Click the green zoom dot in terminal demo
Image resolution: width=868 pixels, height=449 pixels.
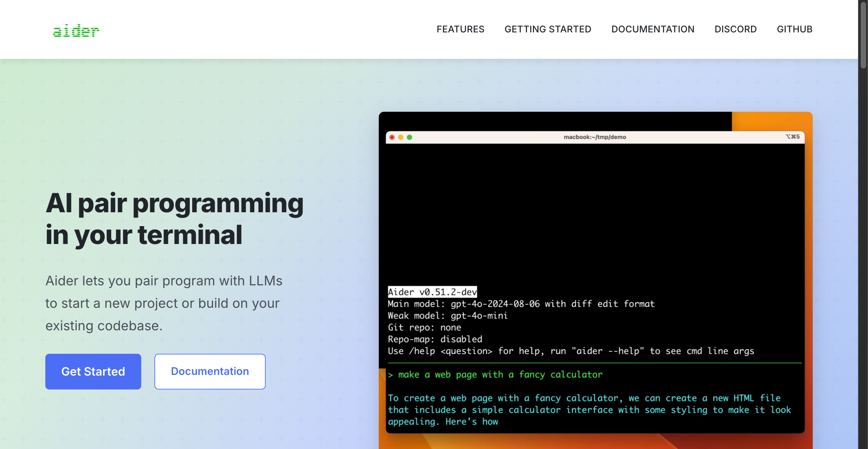tap(410, 137)
